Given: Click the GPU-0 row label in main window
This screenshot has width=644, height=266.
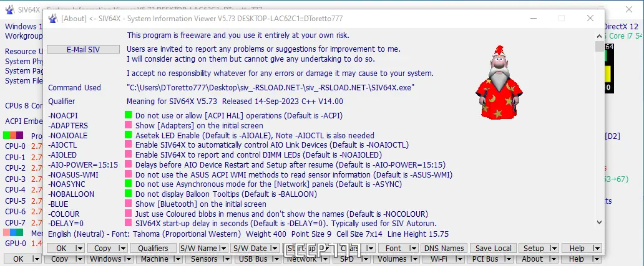Looking at the screenshot, I should coord(16,243).
